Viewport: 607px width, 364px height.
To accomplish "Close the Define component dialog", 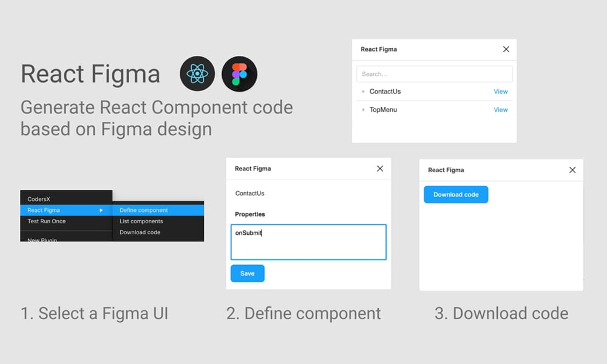I will click(380, 169).
